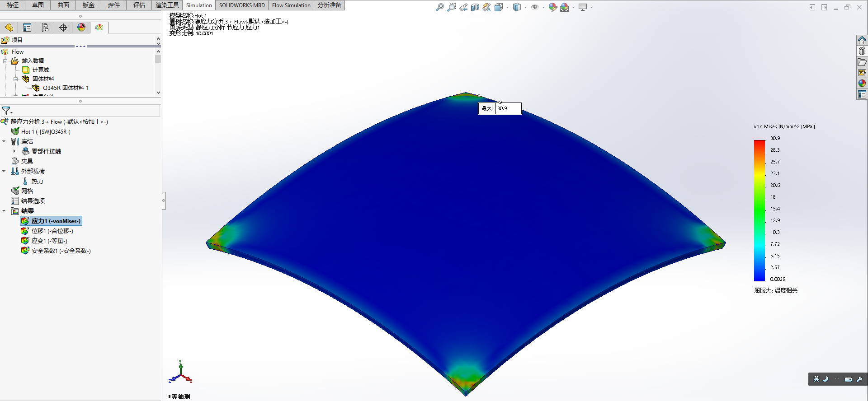Switch to the 曲面 ribbon tab
Image resolution: width=868 pixels, height=401 pixels.
pos(63,5)
